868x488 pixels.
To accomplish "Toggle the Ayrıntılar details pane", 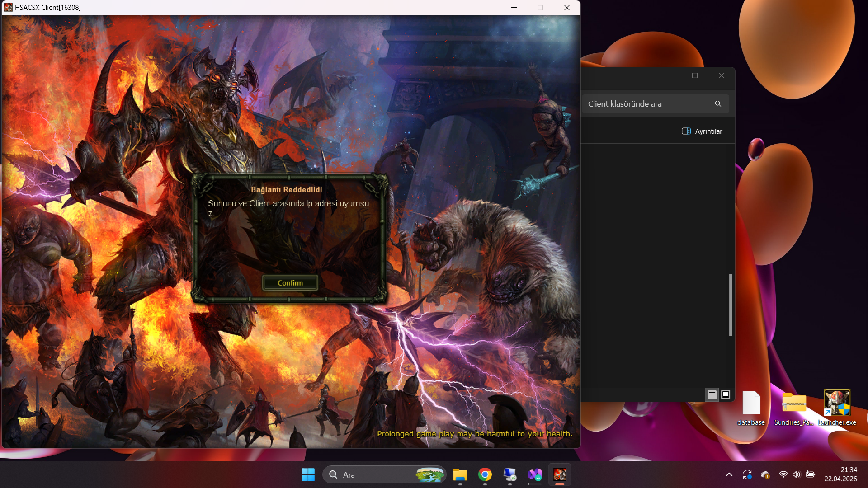I will tap(702, 131).
